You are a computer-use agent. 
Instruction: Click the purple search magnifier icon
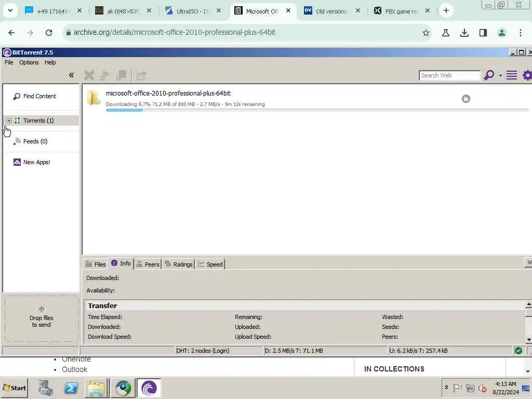coord(489,75)
